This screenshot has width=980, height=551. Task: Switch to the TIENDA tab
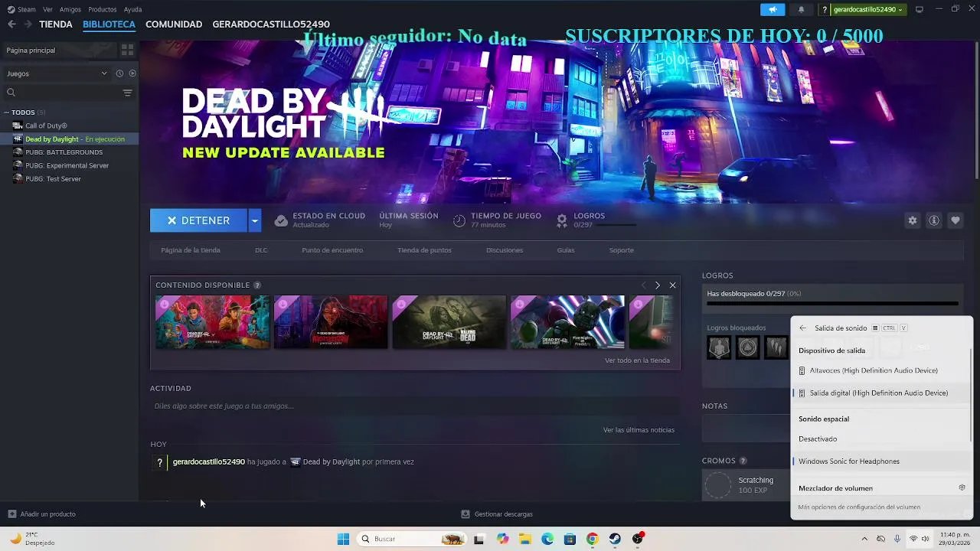coord(56,24)
